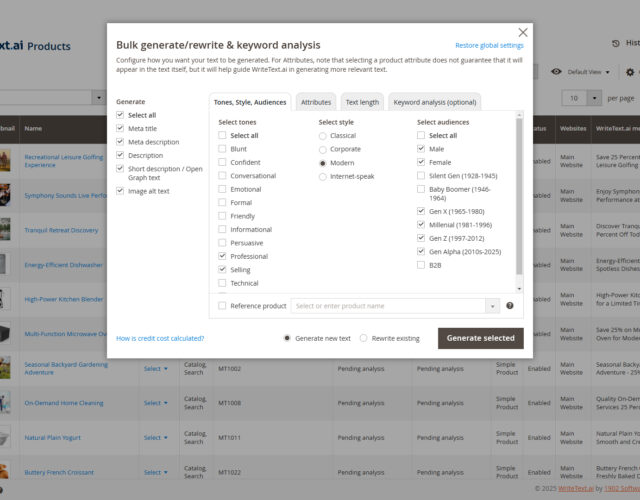The height and width of the screenshot is (500, 640).
Task: Click the Restore global settings link
Action: 489,46
